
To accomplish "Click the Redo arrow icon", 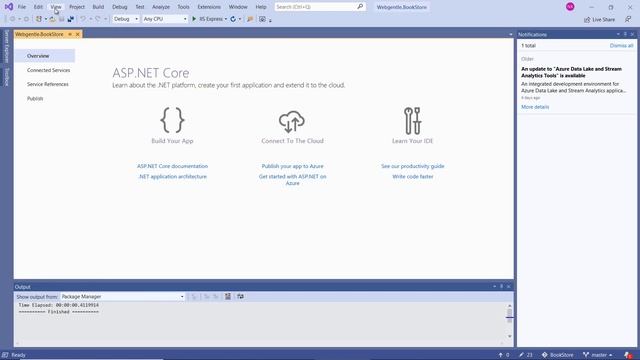I will point(98,19).
